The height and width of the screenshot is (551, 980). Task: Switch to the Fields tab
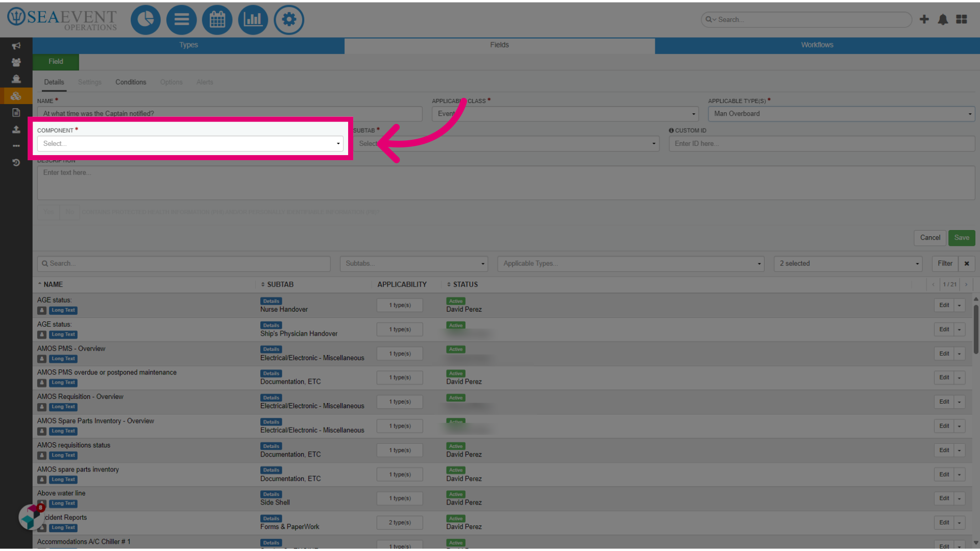point(499,45)
